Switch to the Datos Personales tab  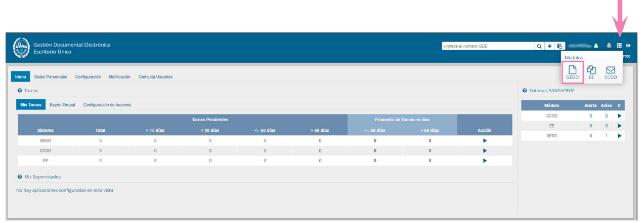pos(50,77)
